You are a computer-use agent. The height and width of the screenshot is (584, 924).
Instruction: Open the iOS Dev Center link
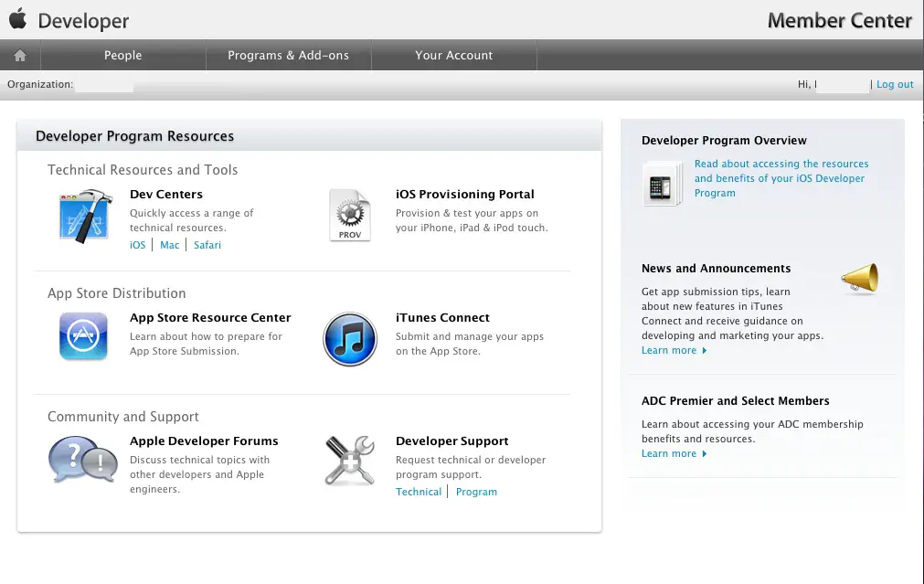(x=137, y=245)
